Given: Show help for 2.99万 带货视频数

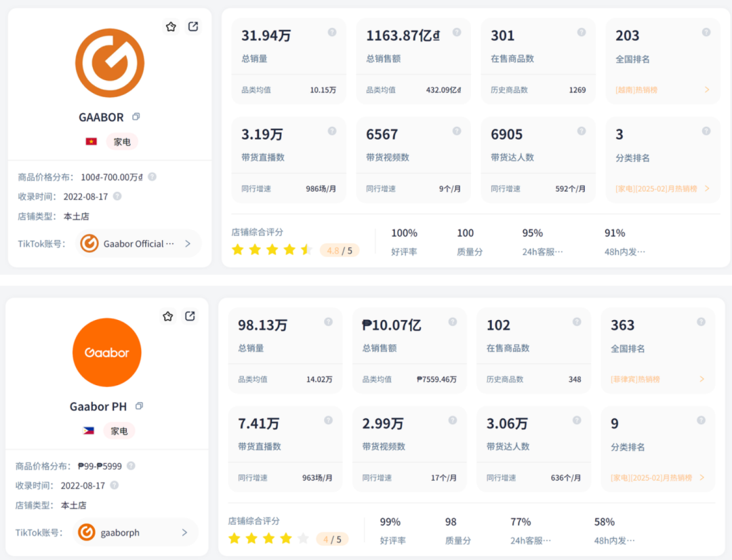Looking at the screenshot, I should click(x=453, y=420).
